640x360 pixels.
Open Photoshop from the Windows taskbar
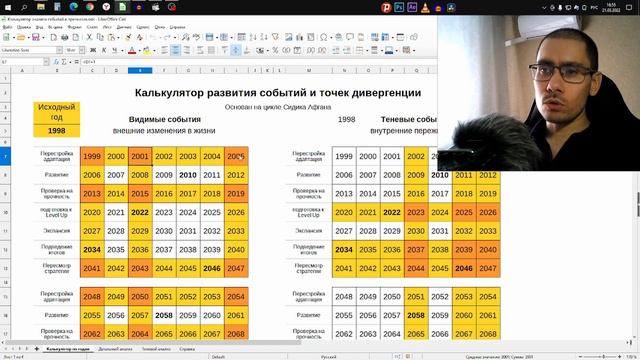coord(399,7)
